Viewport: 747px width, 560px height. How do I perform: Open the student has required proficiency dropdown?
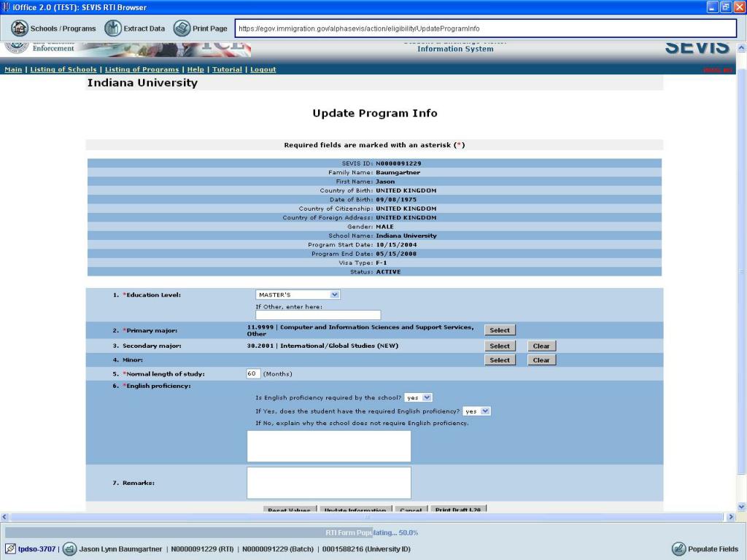click(x=476, y=411)
